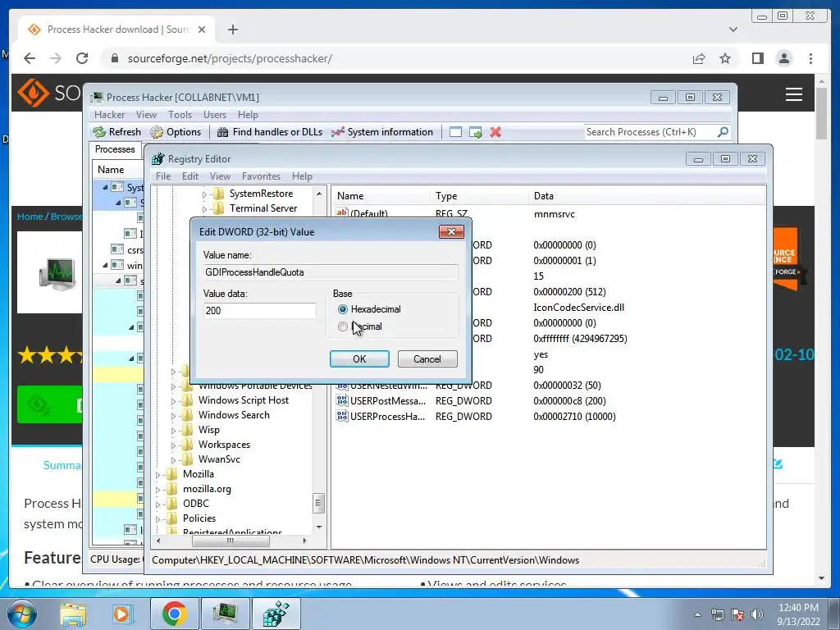Click the registry tree vertical scrollbar thumb
840x630 pixels.
318,503
